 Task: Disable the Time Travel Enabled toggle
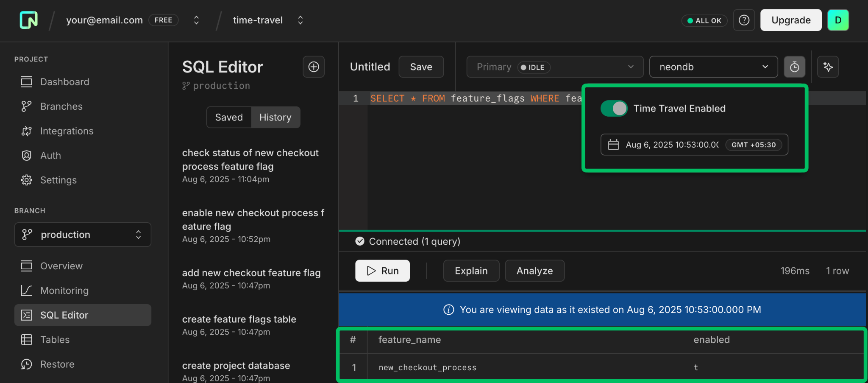tap(614, 108)
